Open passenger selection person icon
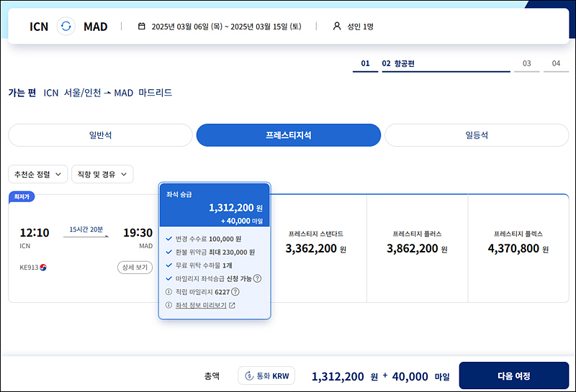Viewport: 576px width, 392px height. [x=336, y=26]
